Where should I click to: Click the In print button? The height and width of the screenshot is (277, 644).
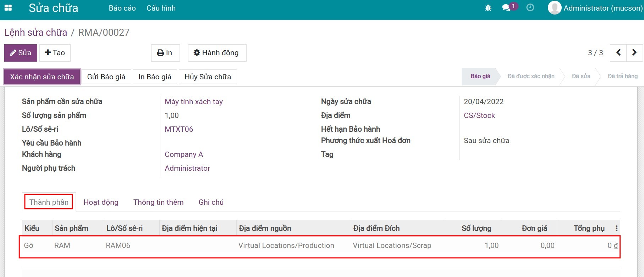point(165,53)
